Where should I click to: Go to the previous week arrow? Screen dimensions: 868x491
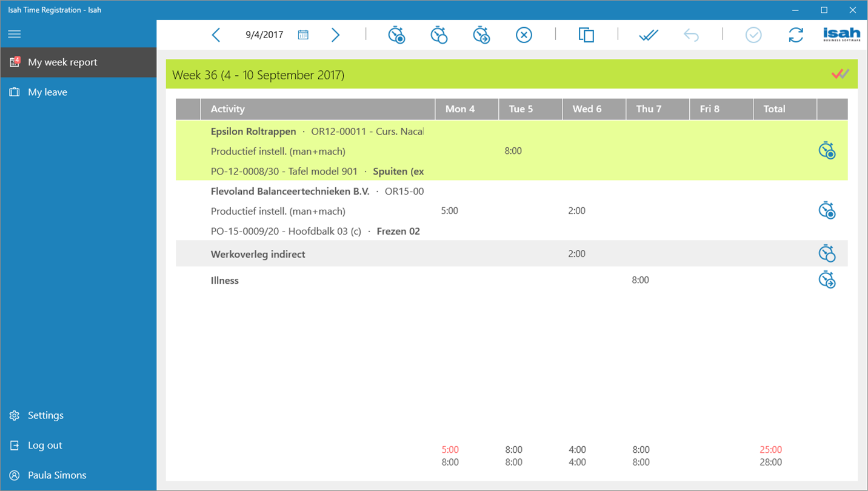tap(216, 35)
